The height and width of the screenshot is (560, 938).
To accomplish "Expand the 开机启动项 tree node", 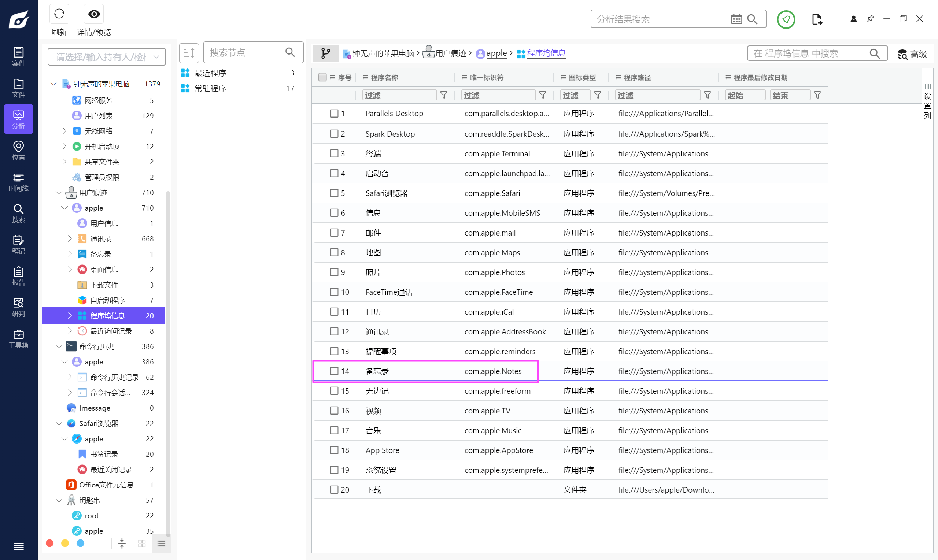I will [64, 147].
